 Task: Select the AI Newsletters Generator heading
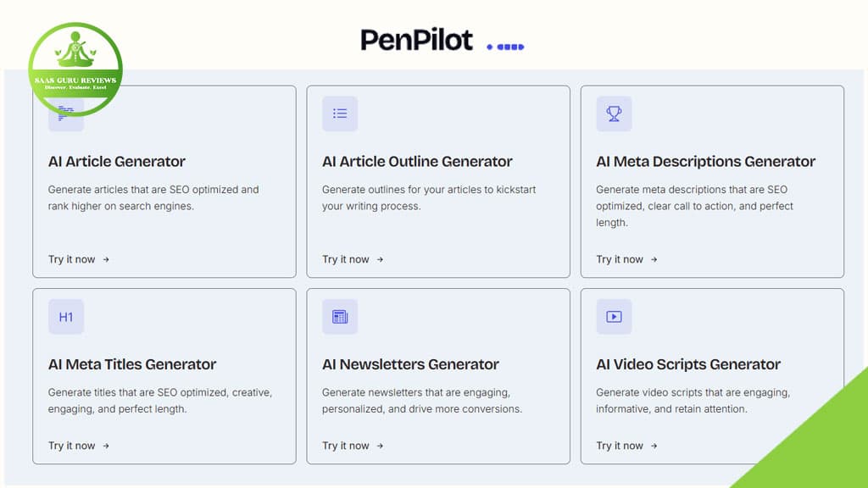point(410,365)
